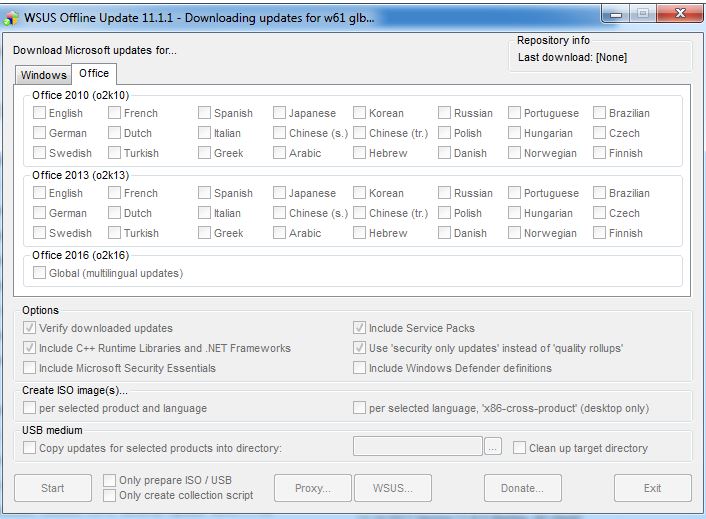Check French under Office 2010
The image size is (706, 519).
pos(114,113)
